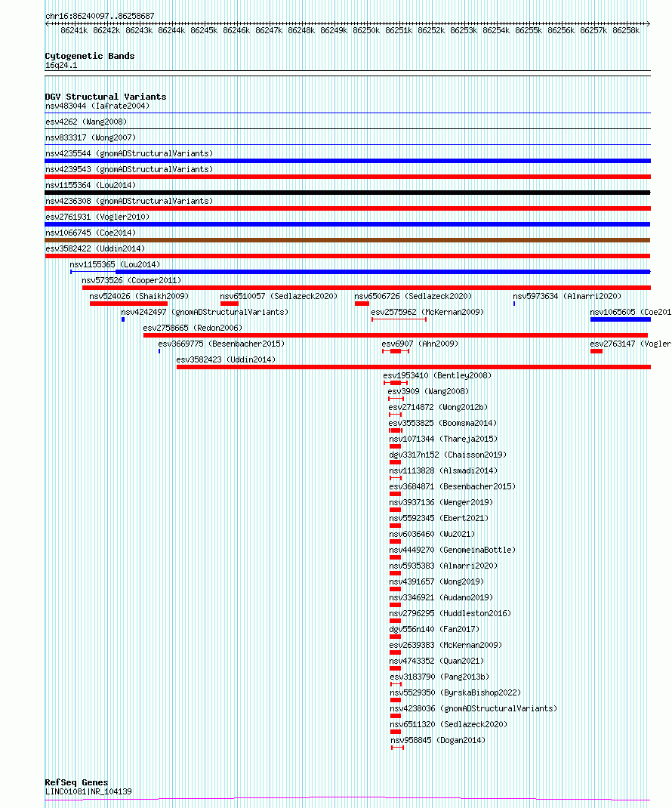
Task: Select esv2761931 (Vogler2010) label
Action: click(97, 217)
